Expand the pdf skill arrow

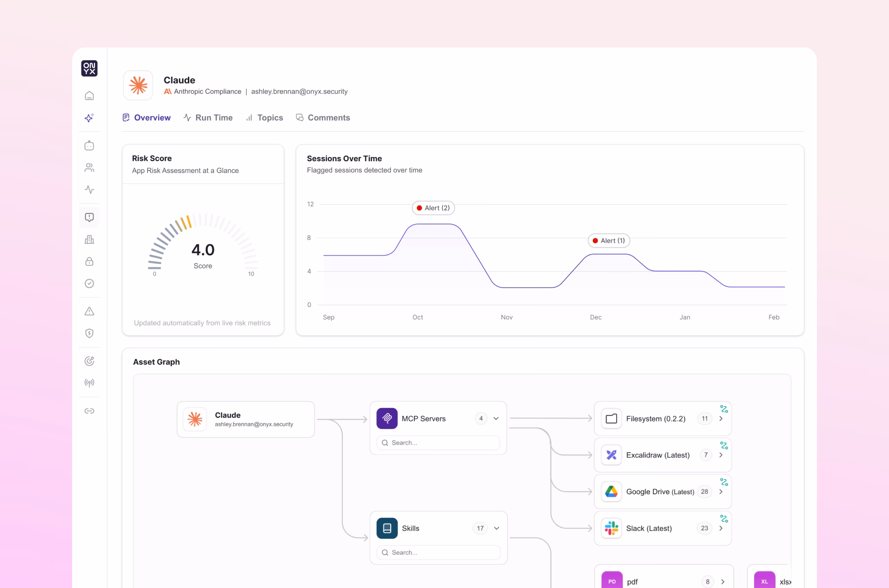(723, 582)
